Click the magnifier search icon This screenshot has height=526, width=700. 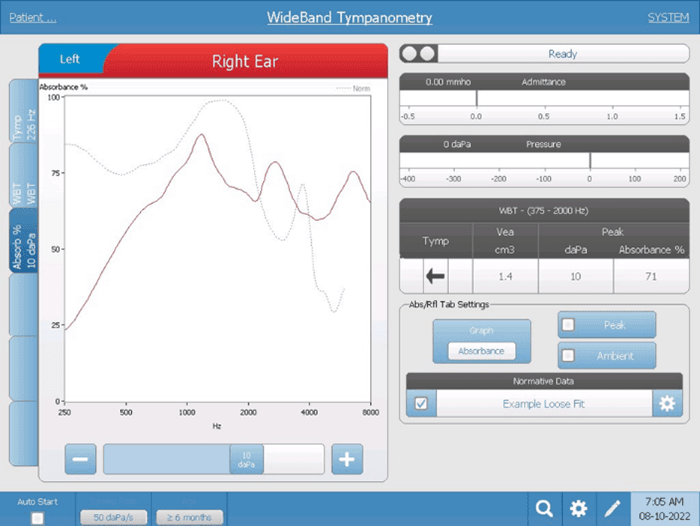click(x=544, y=508)
